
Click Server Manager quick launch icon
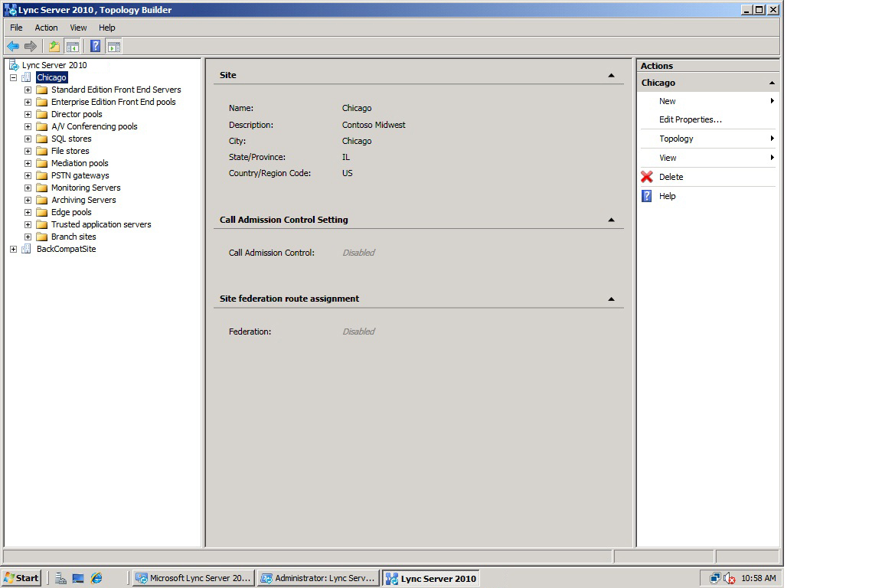point(60,578)
